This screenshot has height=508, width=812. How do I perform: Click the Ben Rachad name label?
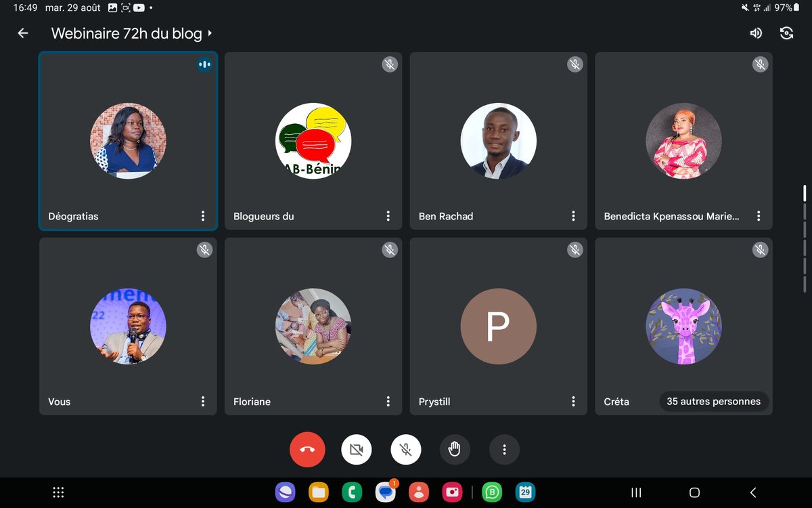point(446,216)
